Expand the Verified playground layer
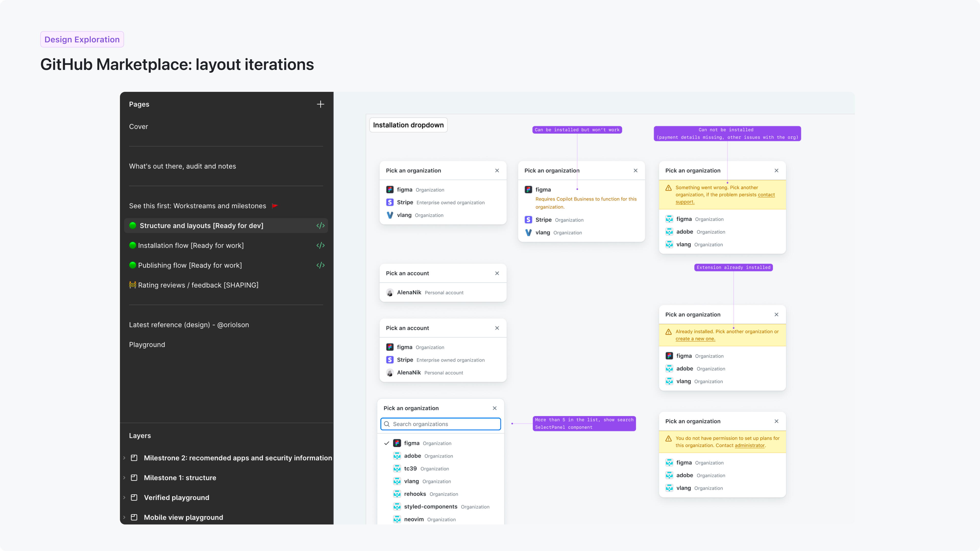This screenshot has width=980, height=551. click(124, 497)
